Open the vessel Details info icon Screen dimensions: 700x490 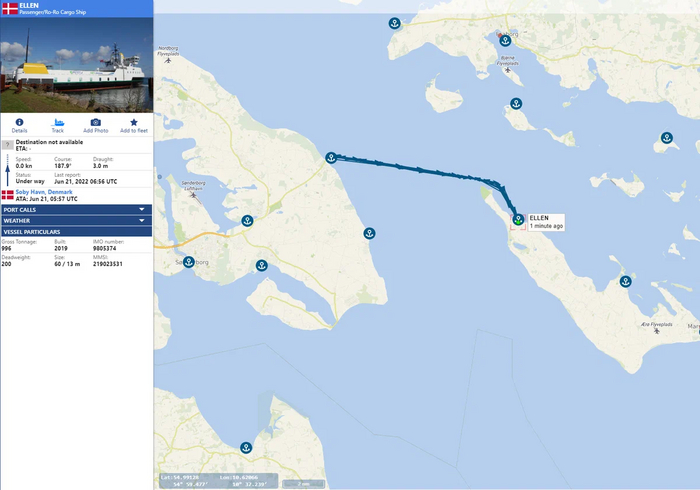[19, 122]
